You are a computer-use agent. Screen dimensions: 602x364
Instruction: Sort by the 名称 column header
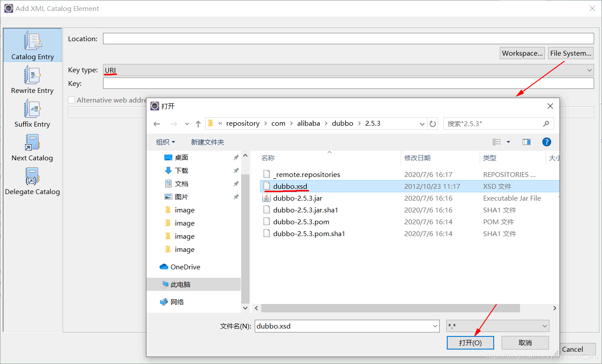click(268, 158)
